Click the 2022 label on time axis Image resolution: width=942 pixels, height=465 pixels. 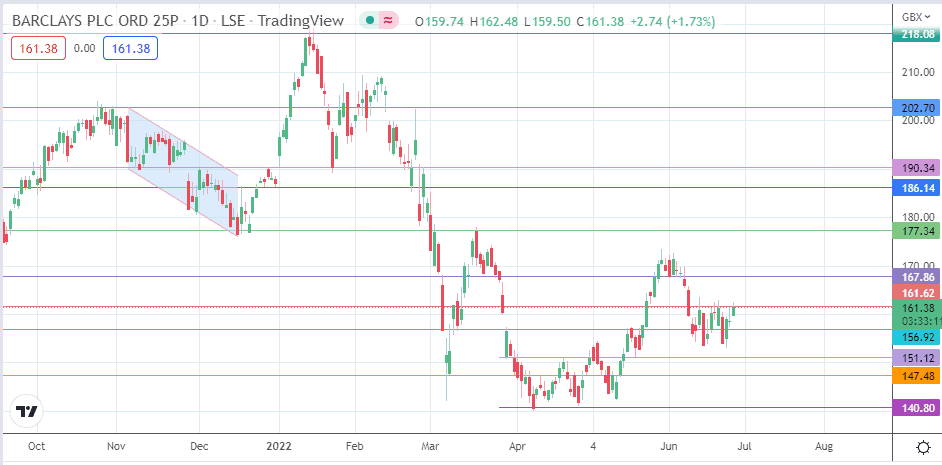coord(279,446)
